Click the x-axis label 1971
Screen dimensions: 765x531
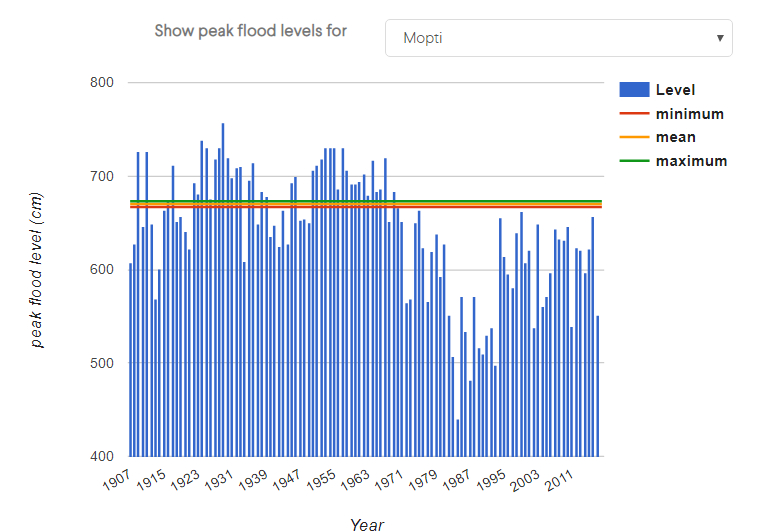coord(388,480)
